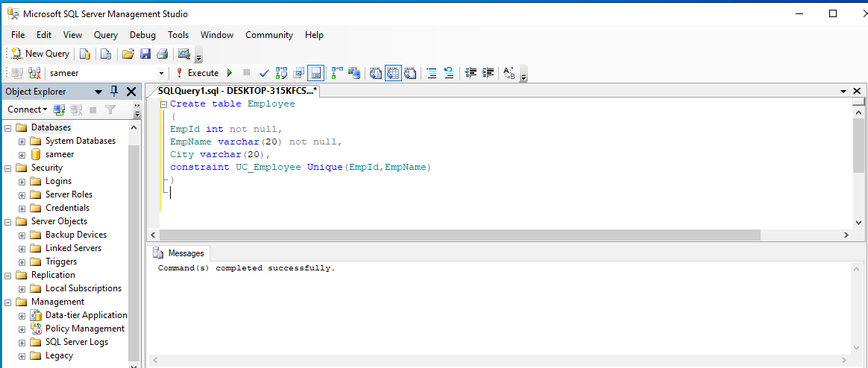Parse the query with the blue checkmark
868x368 pixels.
(x=264, y=73)
